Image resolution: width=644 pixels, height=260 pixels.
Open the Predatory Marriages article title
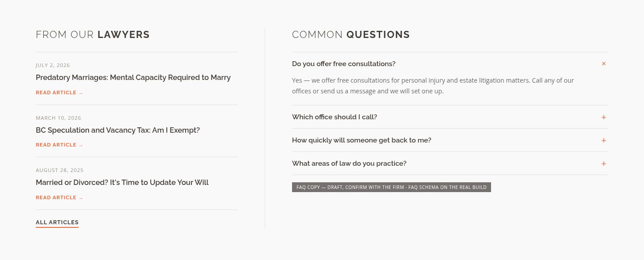click(133, 78)
